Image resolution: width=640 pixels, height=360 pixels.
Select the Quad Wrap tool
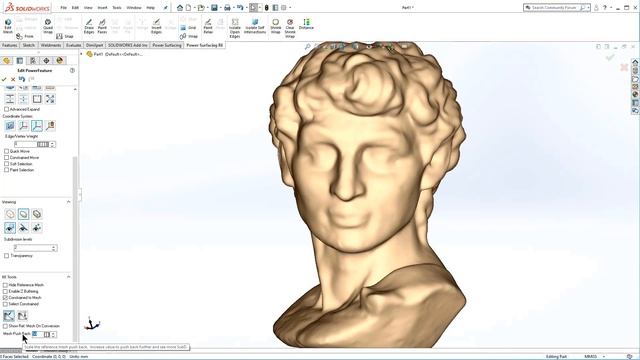48,26
